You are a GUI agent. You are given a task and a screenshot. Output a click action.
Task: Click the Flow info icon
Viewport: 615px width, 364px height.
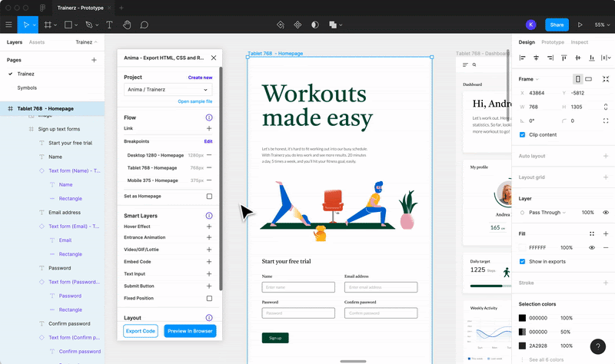tap(209, 117)
